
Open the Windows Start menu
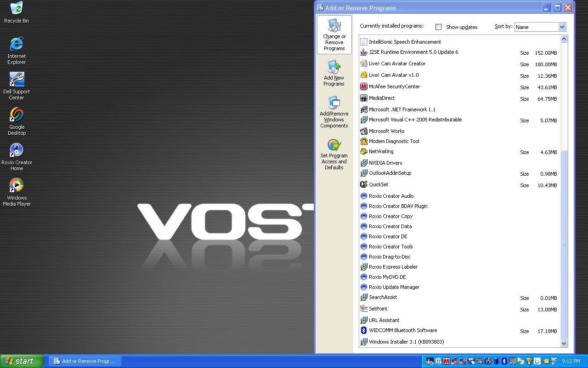(x=22, y=361)
